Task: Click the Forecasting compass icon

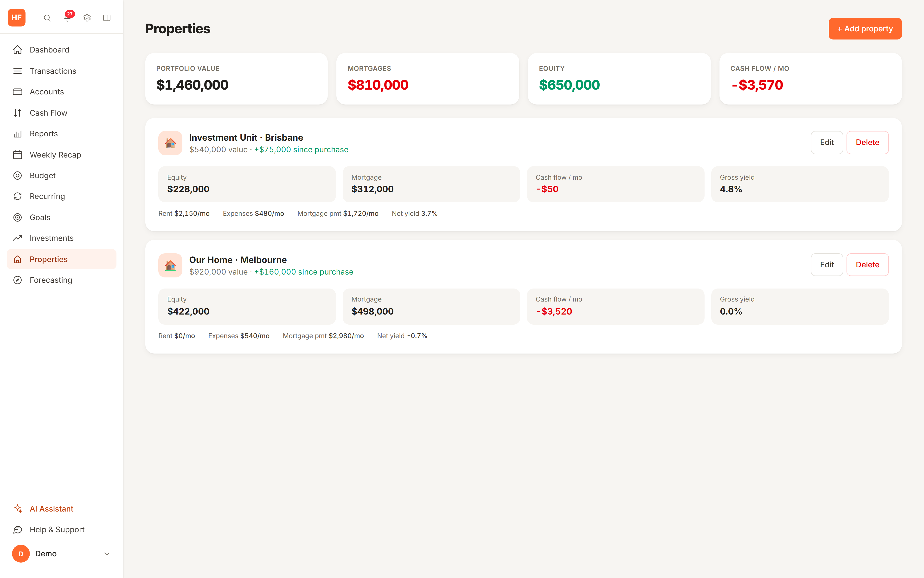Action: pos(18,280)
